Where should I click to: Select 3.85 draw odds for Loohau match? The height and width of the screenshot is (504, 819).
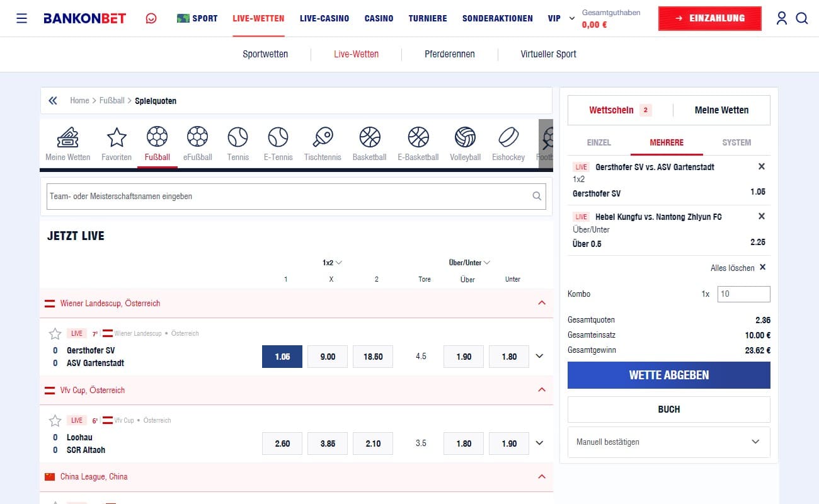pos(328,444)
